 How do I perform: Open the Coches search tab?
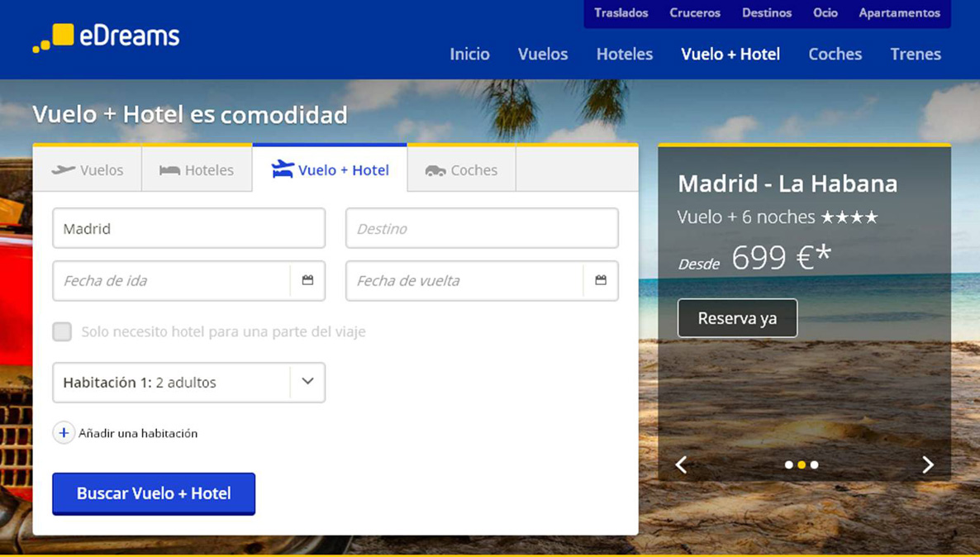[x=461, y=170]
